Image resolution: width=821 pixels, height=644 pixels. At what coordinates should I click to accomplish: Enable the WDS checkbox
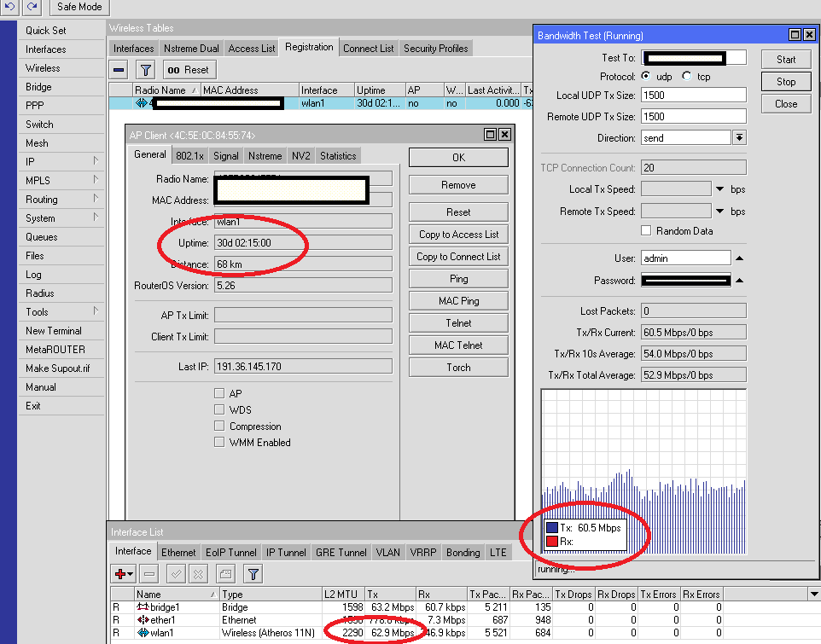[x=219, y=410]
